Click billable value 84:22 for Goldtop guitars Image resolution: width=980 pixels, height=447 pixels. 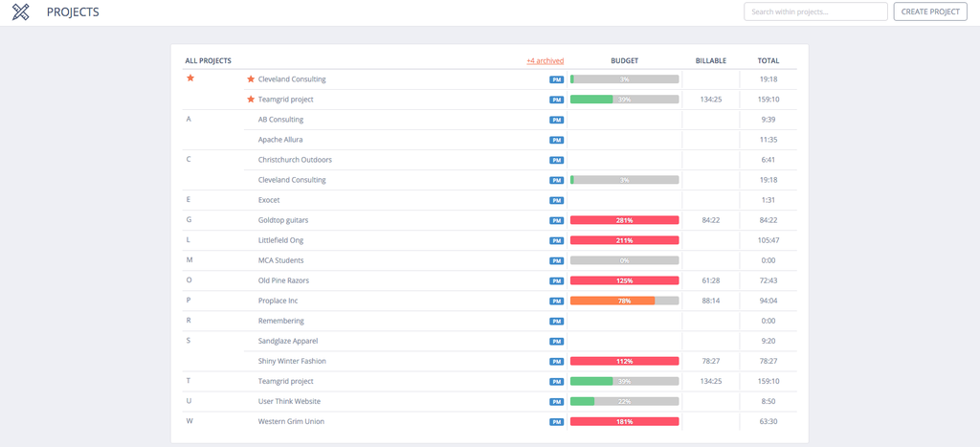pyautogui.click(x=711, y=220)
